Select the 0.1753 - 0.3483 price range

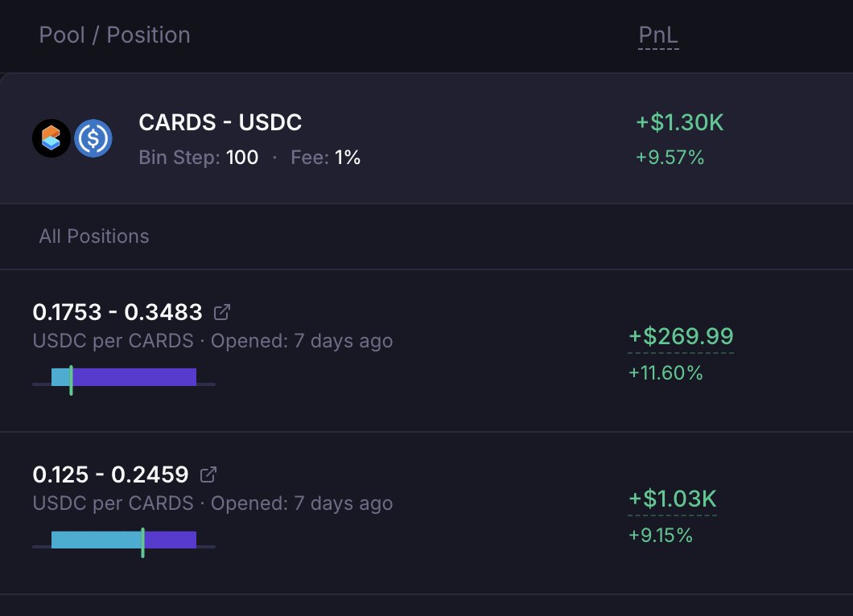coord(117,312)
